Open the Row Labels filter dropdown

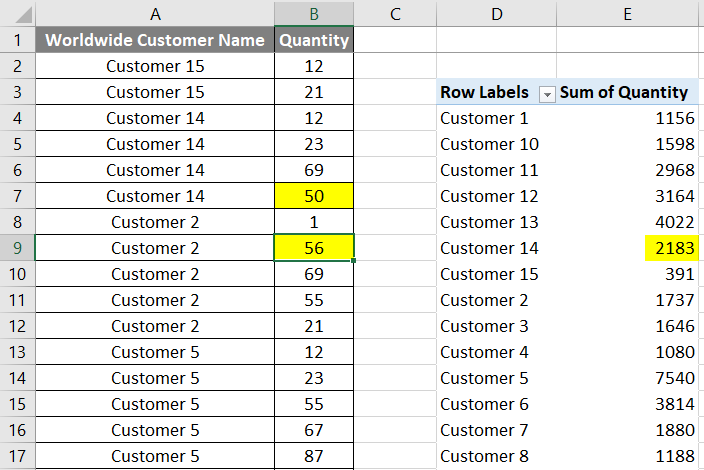(547, 95)
